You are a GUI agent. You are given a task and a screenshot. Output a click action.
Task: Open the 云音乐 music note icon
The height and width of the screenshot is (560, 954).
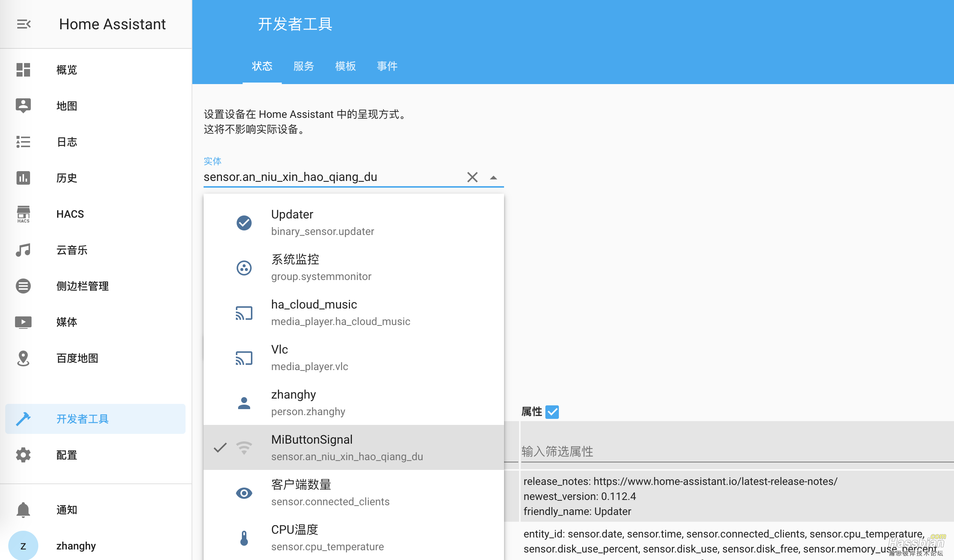pyautogui.click(x=23, y=250)
